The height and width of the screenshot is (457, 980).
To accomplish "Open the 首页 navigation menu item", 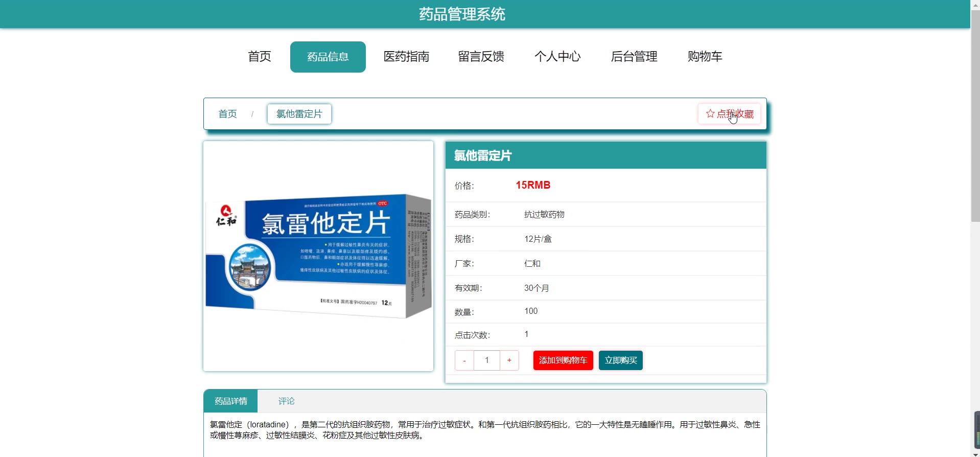I will 260,57.
